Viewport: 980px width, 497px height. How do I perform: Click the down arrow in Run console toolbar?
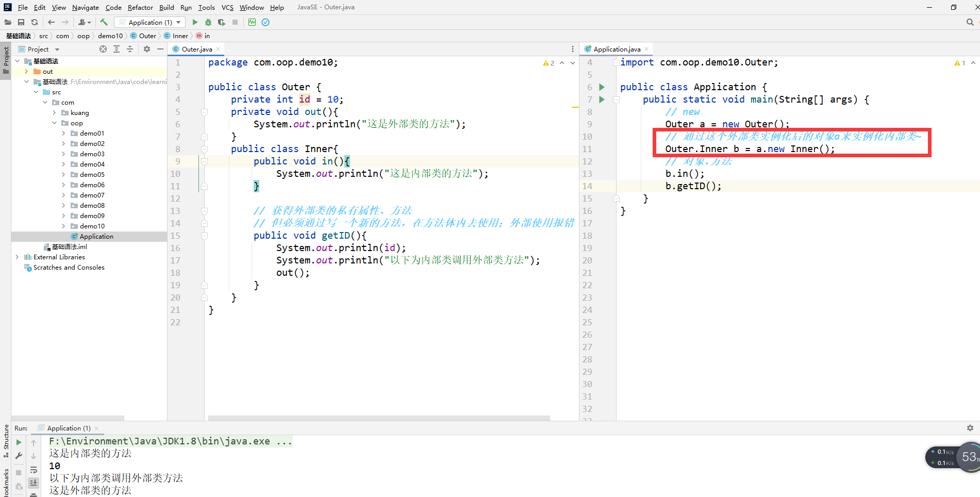tap(34, 456)
